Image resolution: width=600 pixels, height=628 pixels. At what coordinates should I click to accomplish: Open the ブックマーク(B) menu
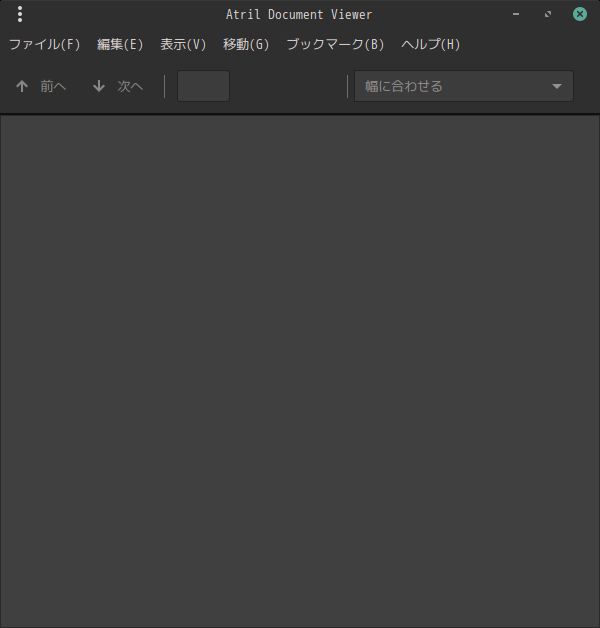(335, 44)
